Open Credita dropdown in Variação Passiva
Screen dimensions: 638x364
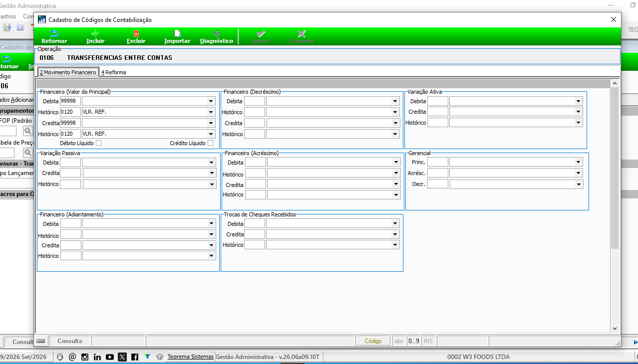pyautogui.click(x=211, y=173)
